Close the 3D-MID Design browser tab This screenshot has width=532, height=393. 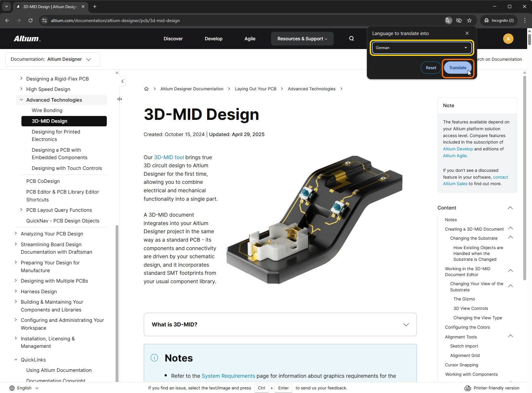[83, 6]
